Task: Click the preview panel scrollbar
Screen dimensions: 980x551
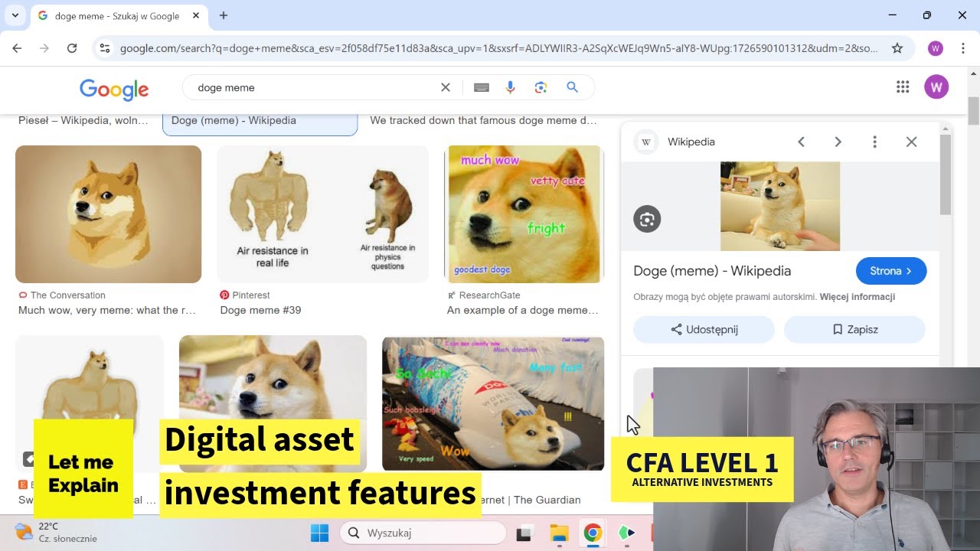Action: [946, 176]
